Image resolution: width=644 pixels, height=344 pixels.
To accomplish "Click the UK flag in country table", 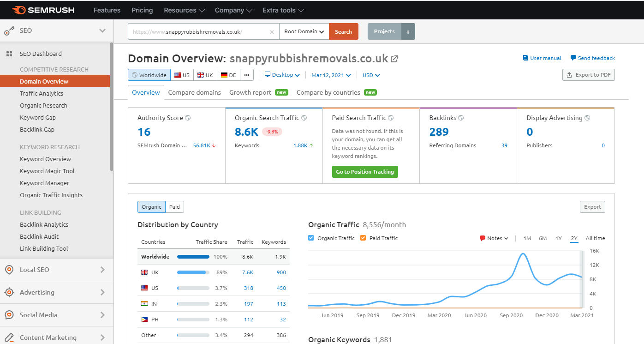I will (144, 272).
